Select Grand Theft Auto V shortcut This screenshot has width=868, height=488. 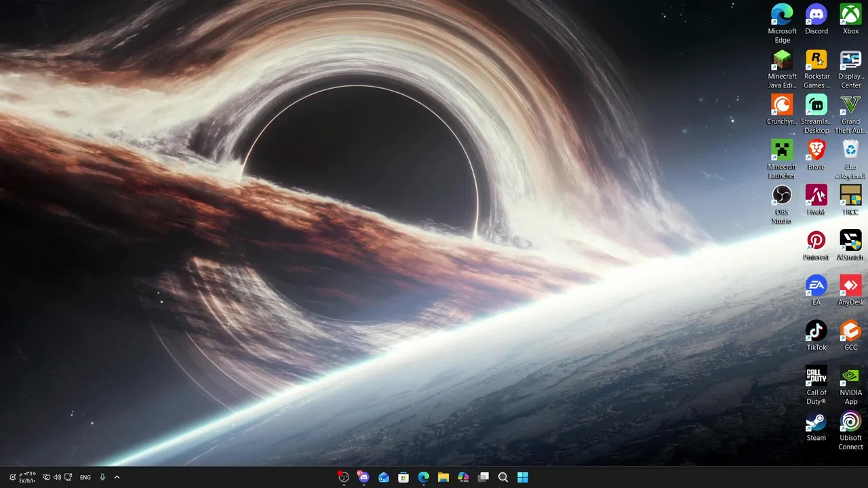(x=850, y=114)
